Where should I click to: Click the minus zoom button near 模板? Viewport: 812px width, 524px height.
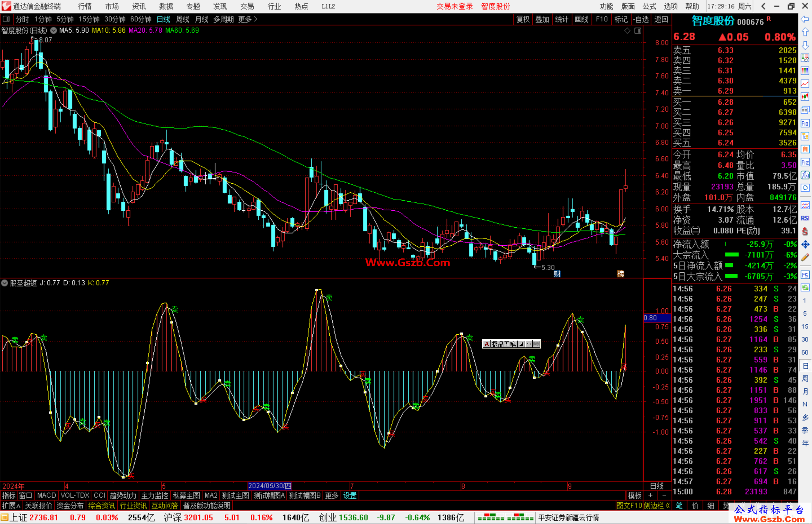(664, 495)
